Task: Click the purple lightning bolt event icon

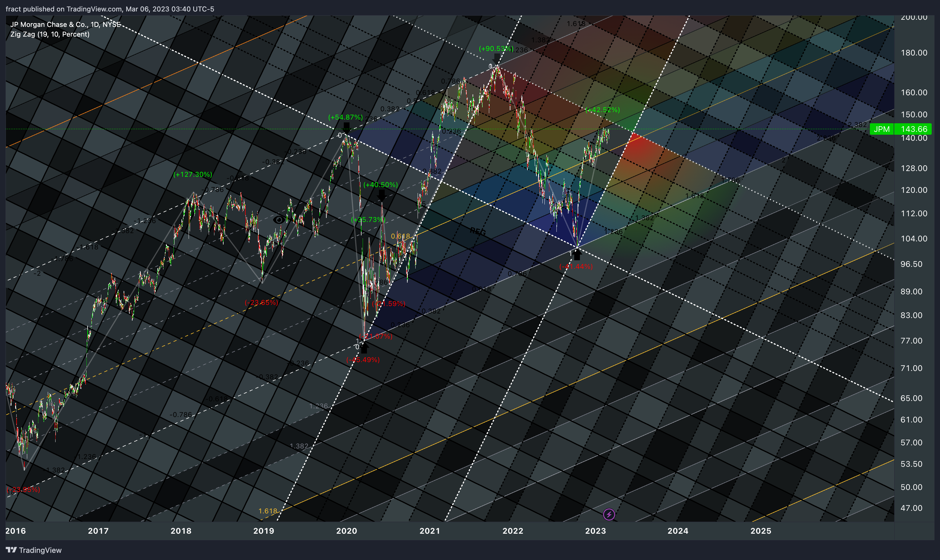Action: (x=609, y=514)
